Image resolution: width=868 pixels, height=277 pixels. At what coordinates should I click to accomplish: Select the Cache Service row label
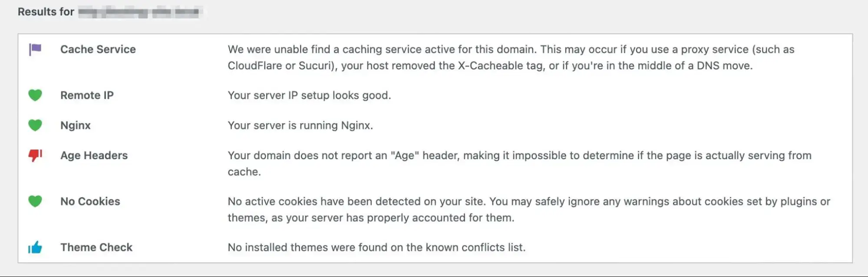pyautogui.click(x=98, y=49)
